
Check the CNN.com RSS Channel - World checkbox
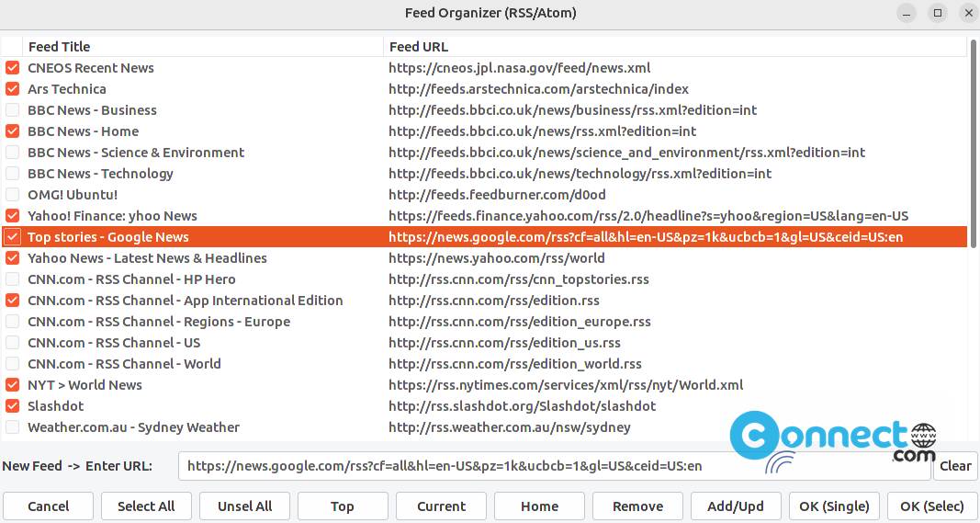tap(13, 363)
